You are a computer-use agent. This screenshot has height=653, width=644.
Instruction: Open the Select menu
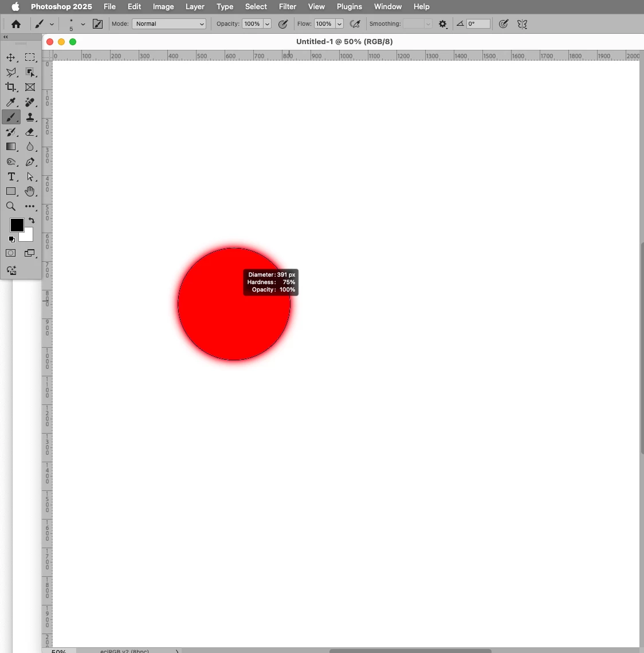256,7
